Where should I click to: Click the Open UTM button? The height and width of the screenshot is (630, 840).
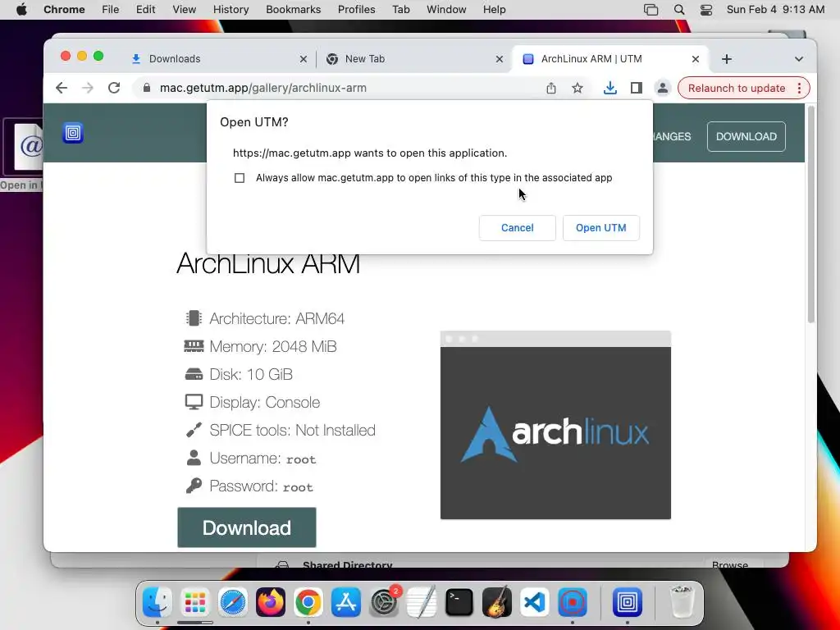point(600,228)
